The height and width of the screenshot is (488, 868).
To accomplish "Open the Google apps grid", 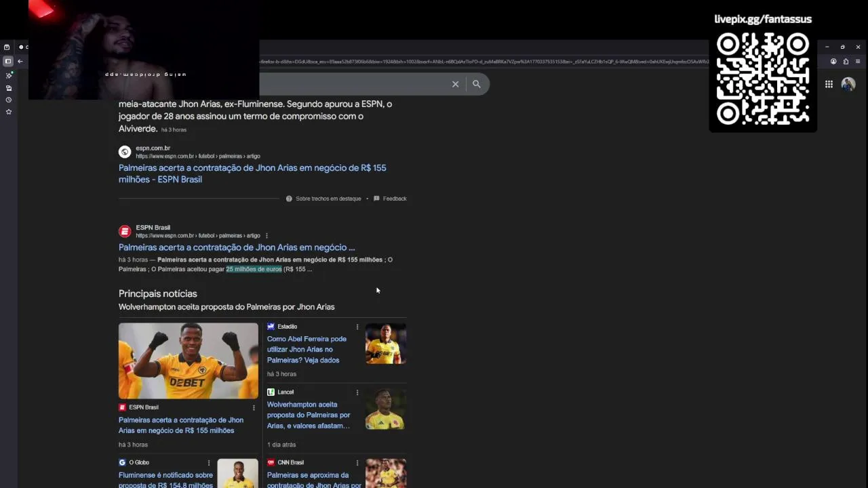I will tap(829, 84).
